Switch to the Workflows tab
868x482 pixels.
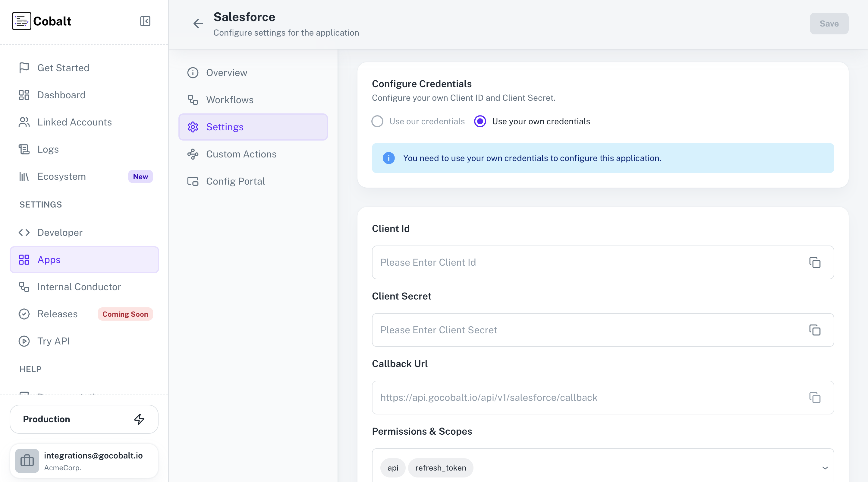point(229,100)
